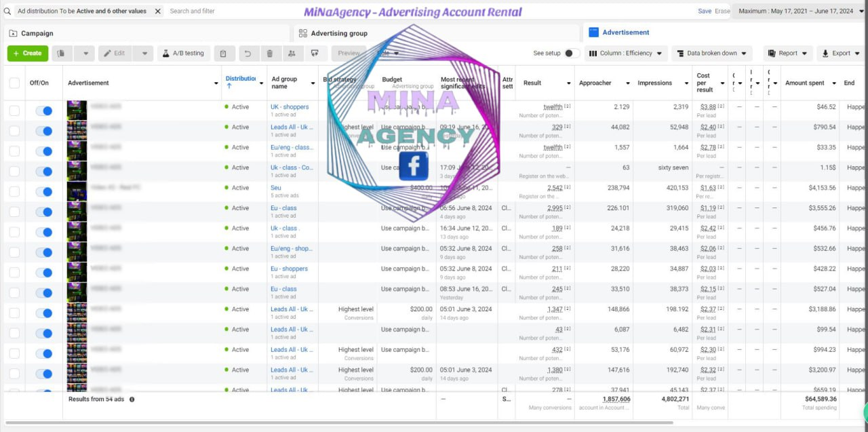Click the horizontal scrollbar at the bottom
The height and width of the screenshot is (432, 868).
tap(339, 423)
